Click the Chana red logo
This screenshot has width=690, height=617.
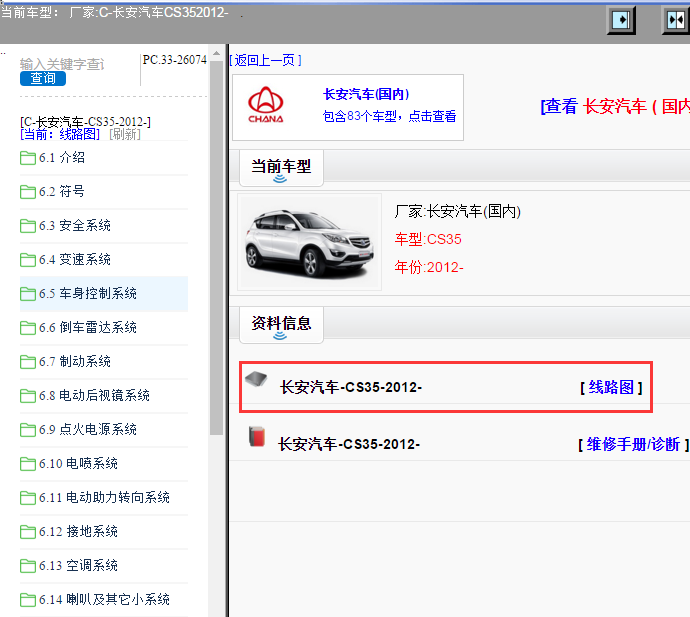tap(266, 105)
